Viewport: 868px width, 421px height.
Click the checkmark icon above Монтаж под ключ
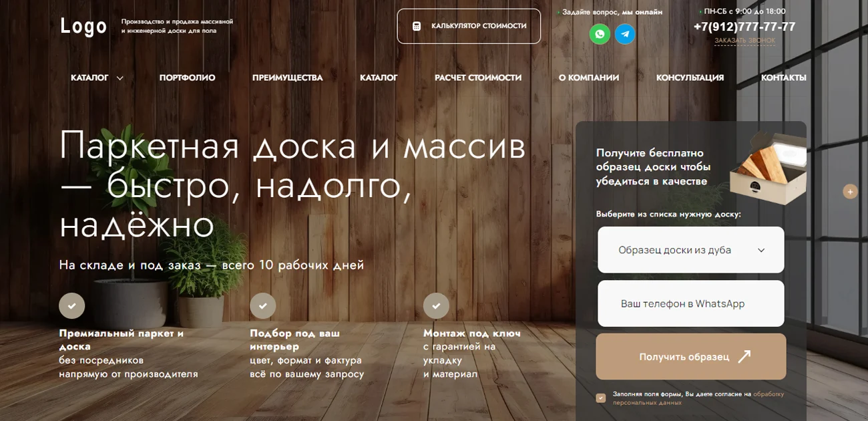[x=436, y=305]
